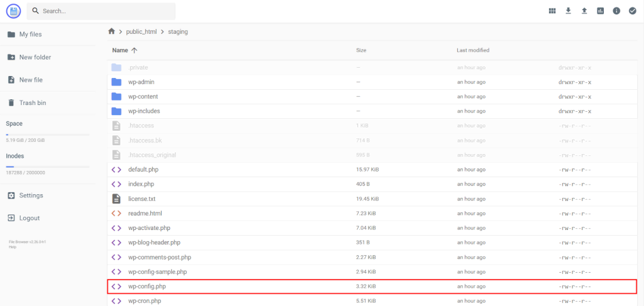The height and width of the screenshot is (306, 644).
Task: Click the download icon in toolbar
Action: (569, 11)
